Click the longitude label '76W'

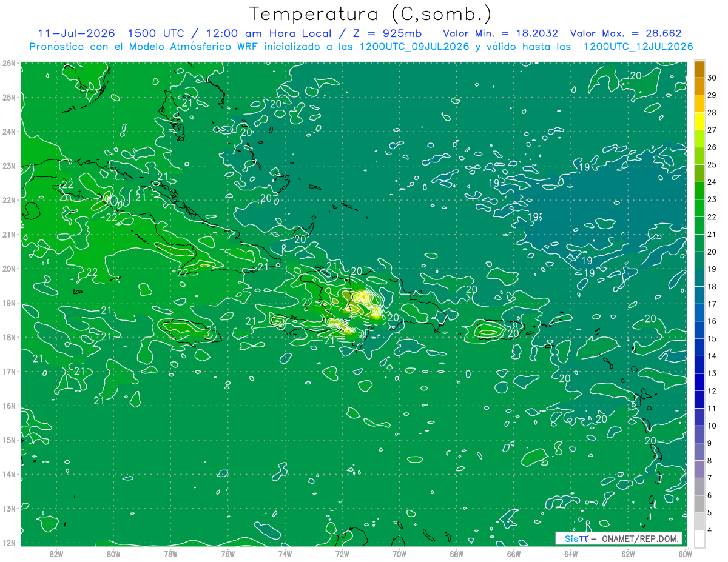(x=227, y=554)
